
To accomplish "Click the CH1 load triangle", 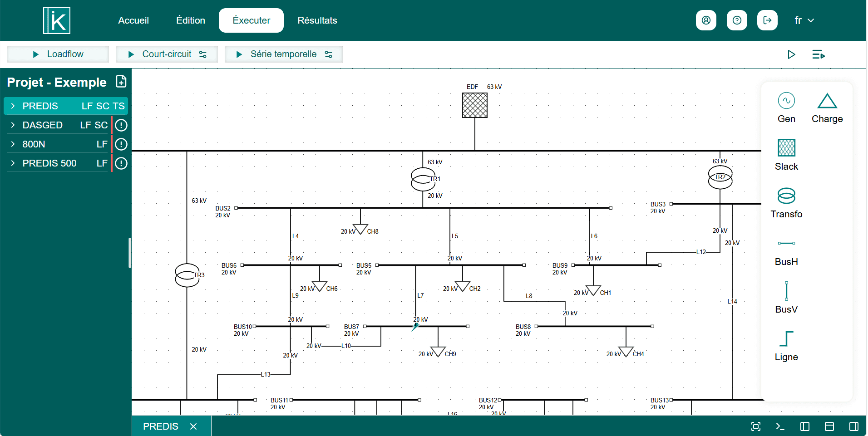I will click(x=593, y=290).
